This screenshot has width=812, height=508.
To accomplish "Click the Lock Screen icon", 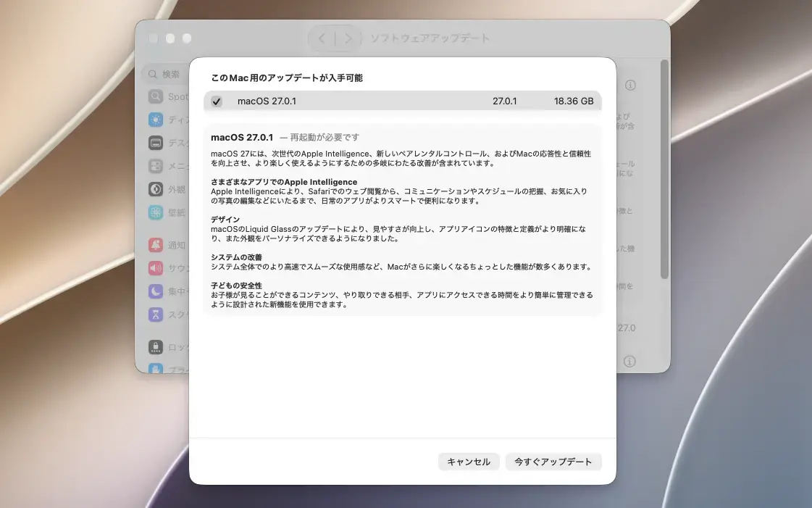I will tap(155, 347).
